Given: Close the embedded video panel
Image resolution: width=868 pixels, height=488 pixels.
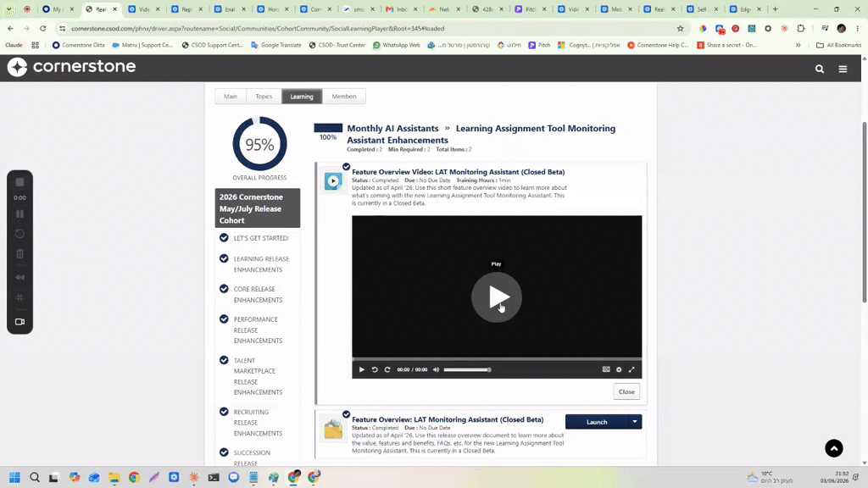Looking at the screenshot, I should tap(626, 391).
